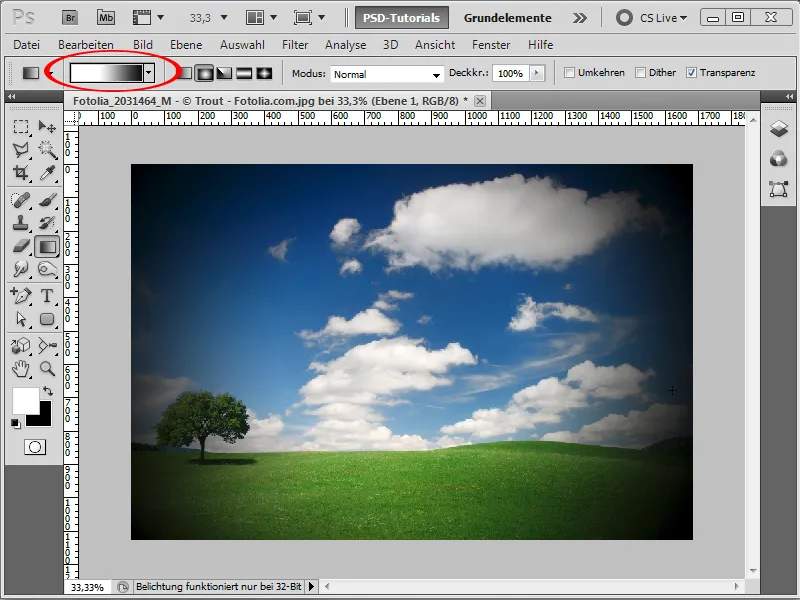
Task: Select the Rounded Rectangle shape tool
Action: pos(47,319)
